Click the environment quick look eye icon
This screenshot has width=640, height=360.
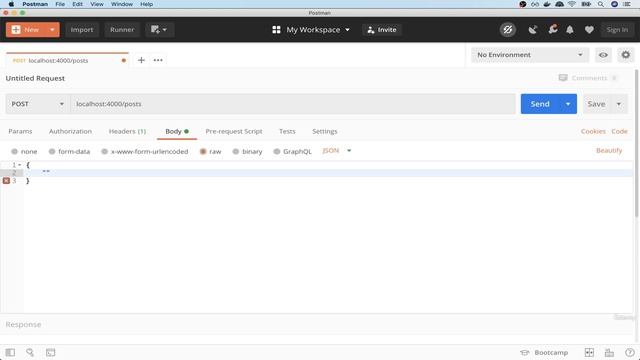(603, 55)
